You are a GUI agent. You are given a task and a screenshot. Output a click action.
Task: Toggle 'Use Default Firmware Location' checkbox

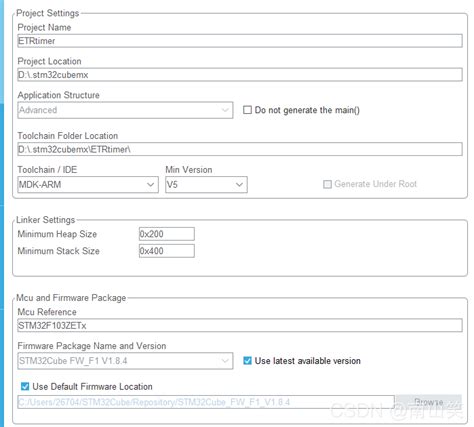pos(25,386)
